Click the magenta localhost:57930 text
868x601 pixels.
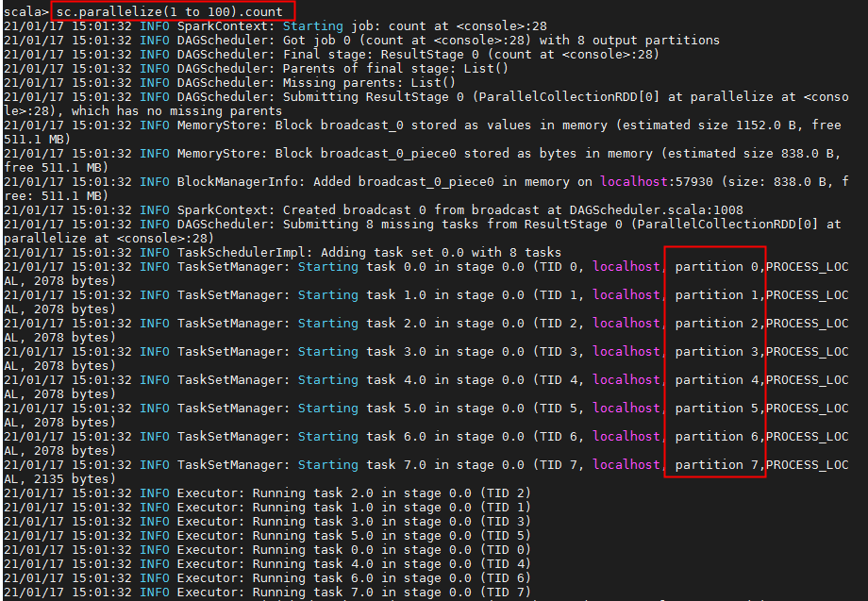tap(657, 181)
